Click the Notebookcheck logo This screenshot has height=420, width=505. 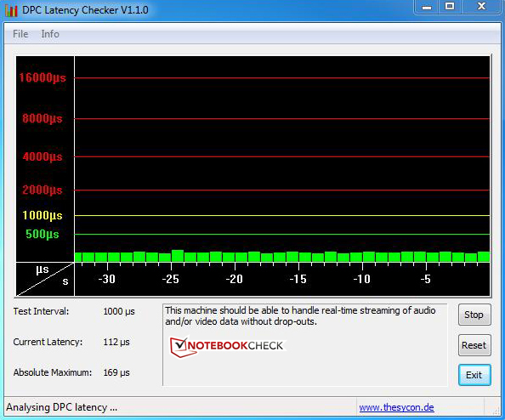[x=226, y=346]
